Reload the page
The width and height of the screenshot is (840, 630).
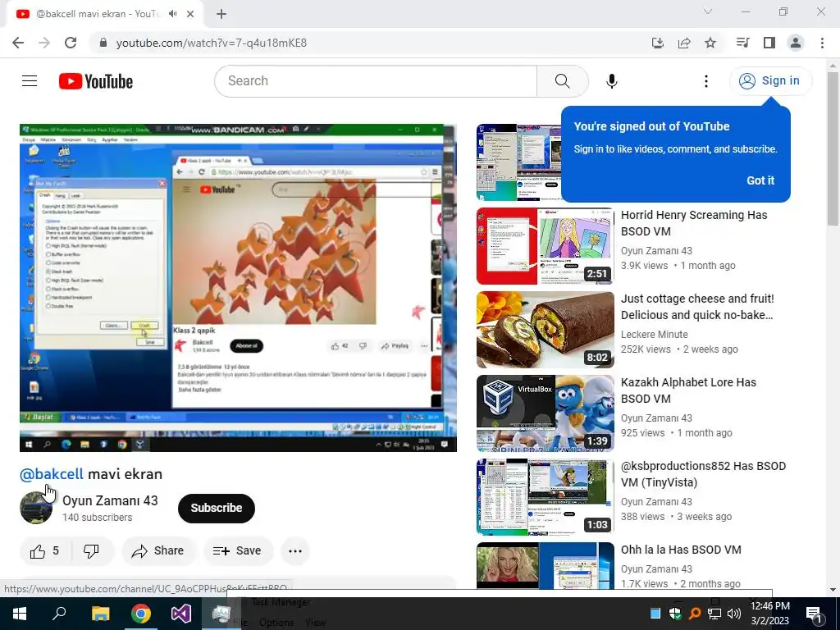[71, 43]
